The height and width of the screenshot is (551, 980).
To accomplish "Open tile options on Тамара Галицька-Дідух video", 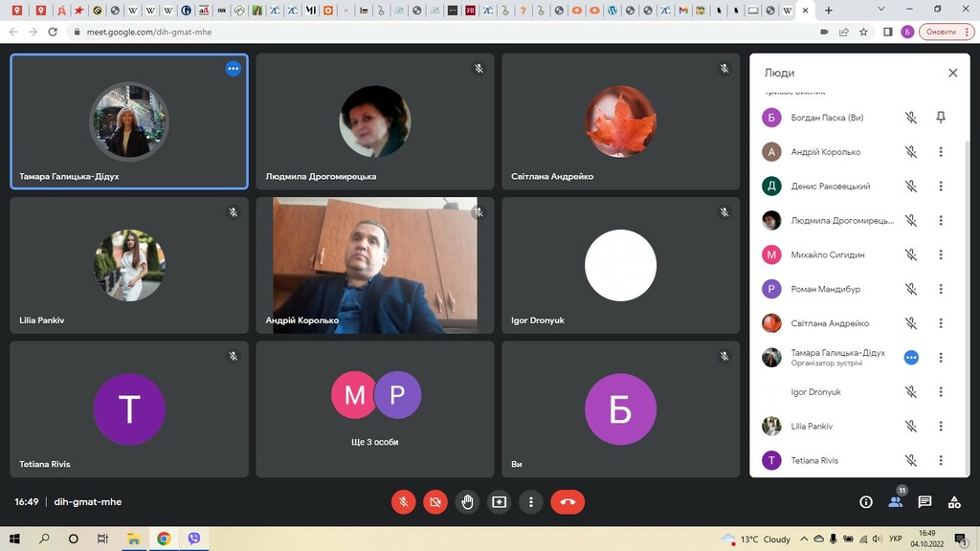I will pyautogui.click(x=233, y=69).
